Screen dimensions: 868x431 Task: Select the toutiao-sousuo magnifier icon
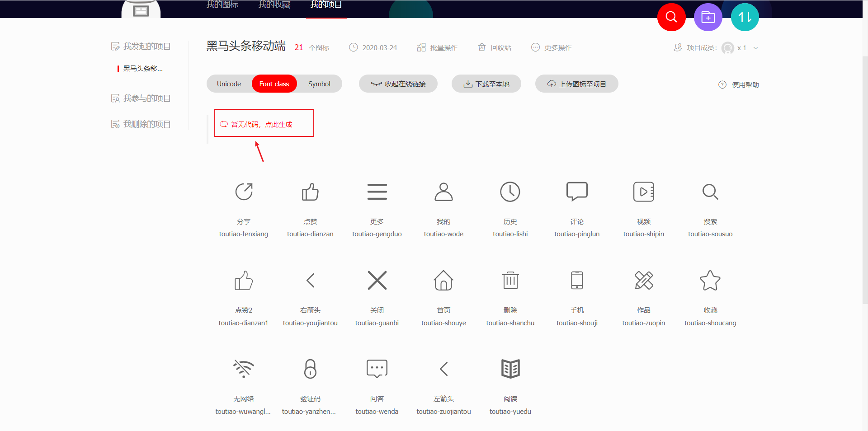[x=710, y=192]
